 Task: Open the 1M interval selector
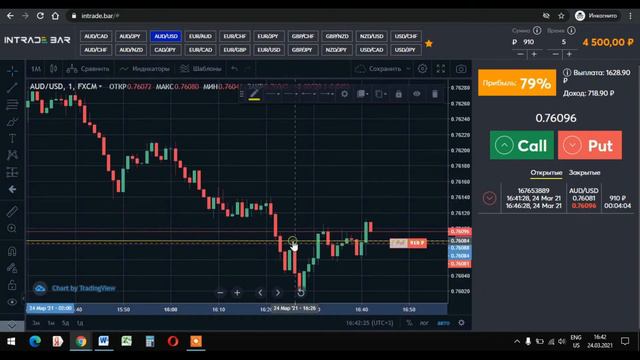[x=36, y=69]
